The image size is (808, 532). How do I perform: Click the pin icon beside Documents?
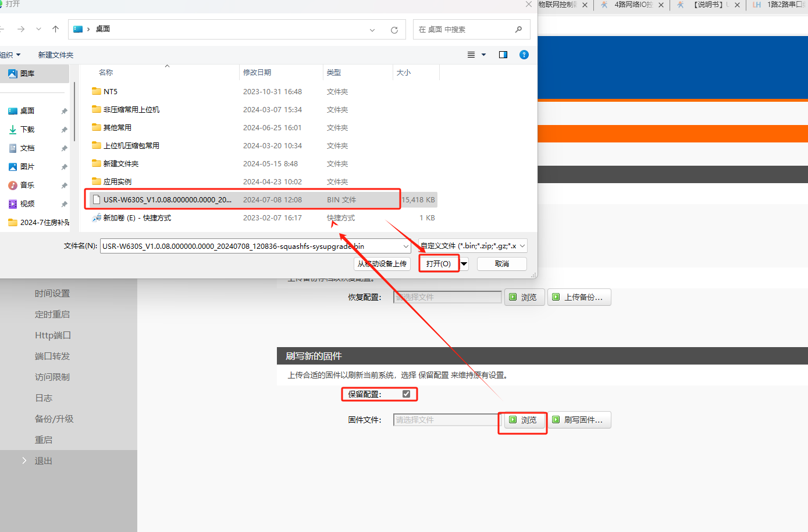tap(64, 148)
